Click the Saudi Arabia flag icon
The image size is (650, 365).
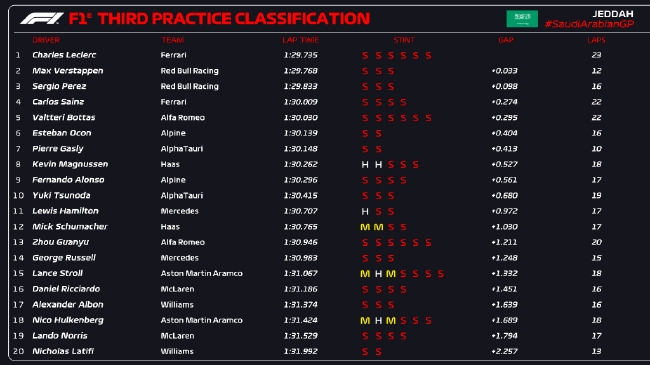click(522, 19)
